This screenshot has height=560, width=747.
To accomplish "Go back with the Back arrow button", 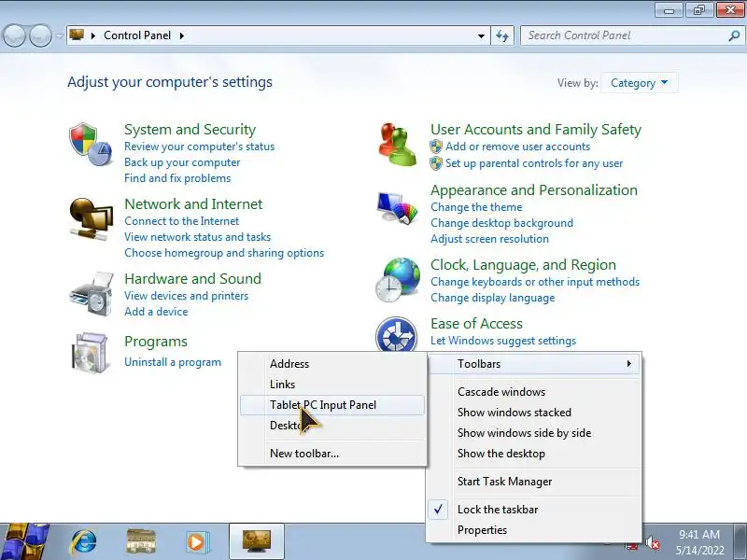I will point(14,35).
